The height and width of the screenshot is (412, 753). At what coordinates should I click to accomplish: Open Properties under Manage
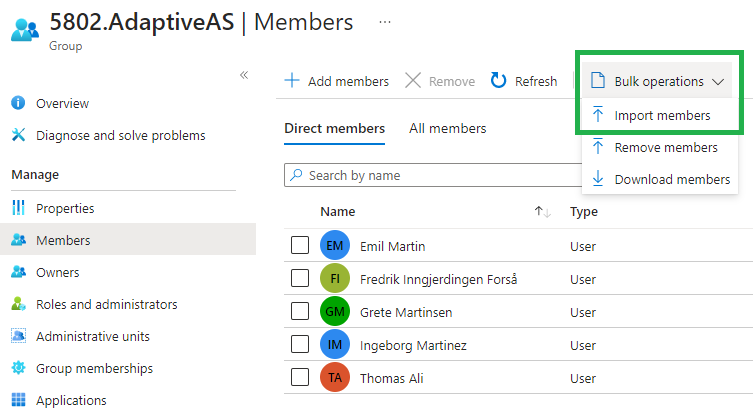[65, 208]
